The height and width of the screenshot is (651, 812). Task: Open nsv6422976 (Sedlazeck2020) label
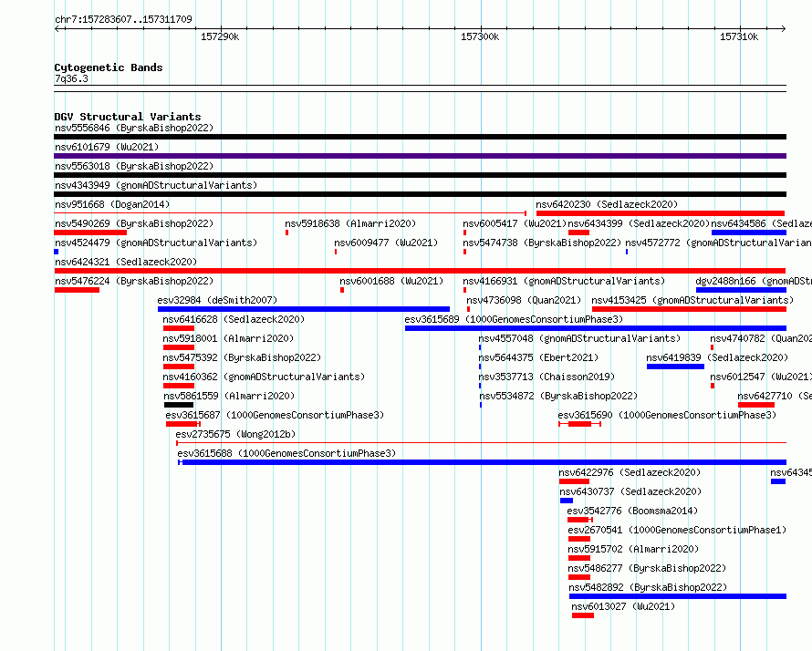(630, 472)
